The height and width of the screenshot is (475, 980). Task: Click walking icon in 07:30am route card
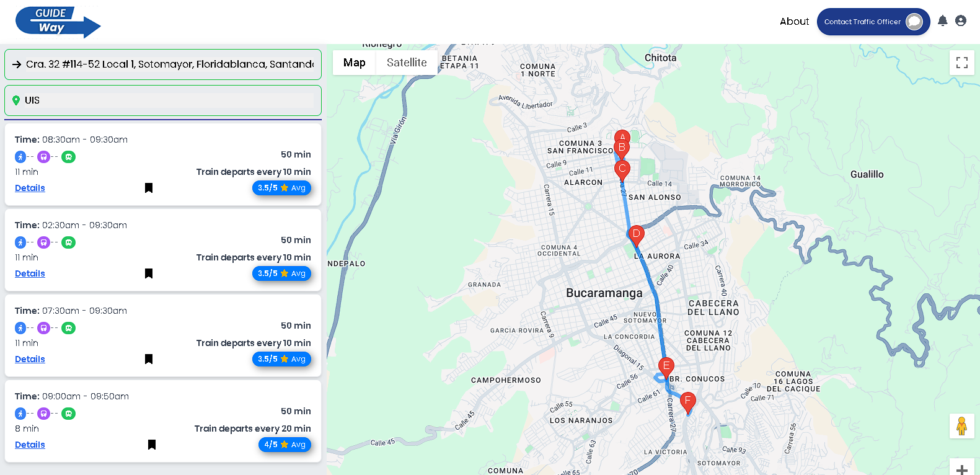point(20,328)
